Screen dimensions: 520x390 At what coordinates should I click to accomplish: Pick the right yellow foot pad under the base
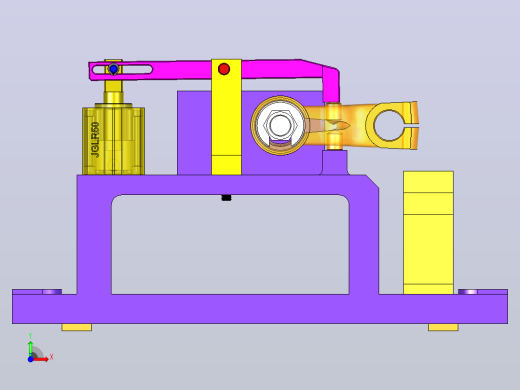(x=443, y=327)
